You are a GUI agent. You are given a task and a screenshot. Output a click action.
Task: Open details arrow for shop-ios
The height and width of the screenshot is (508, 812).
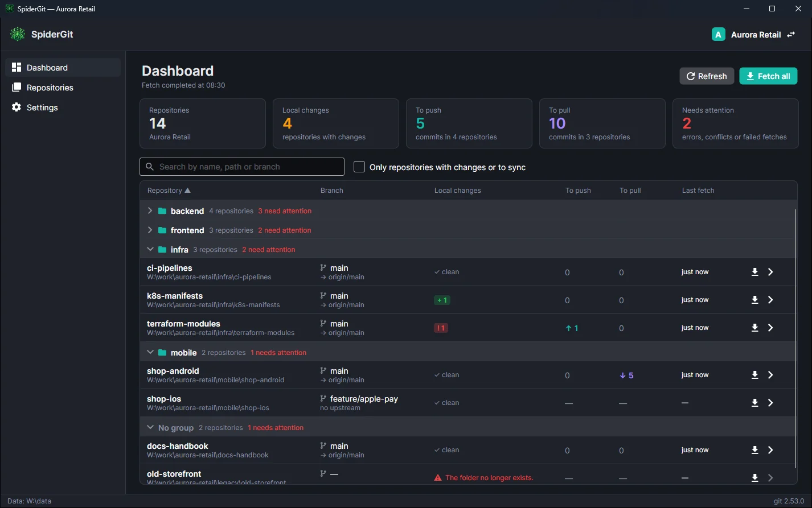[x=770, y=403]
